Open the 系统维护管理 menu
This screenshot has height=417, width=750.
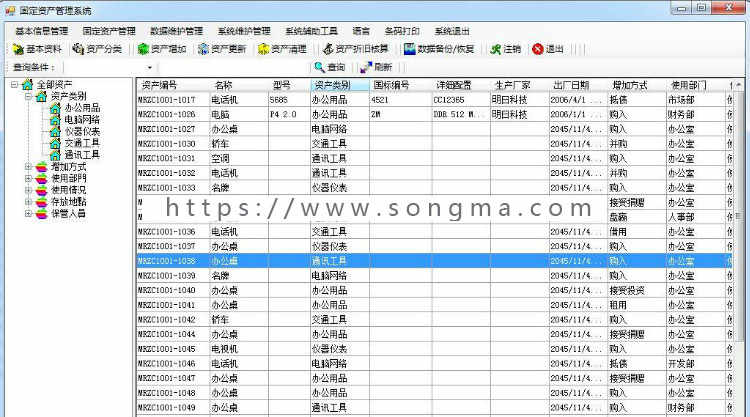(x=244, y=31)
